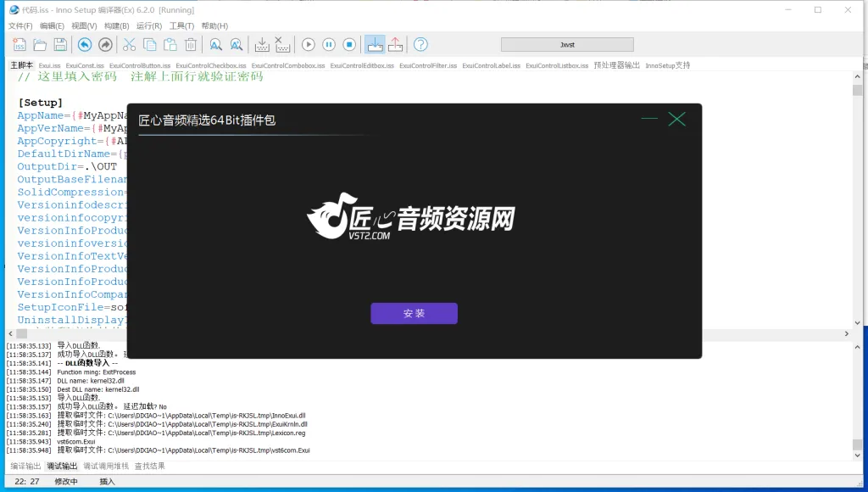868x492 pixels.
Task: Switch to 编译输出 output panel
Action: point(25,466)
